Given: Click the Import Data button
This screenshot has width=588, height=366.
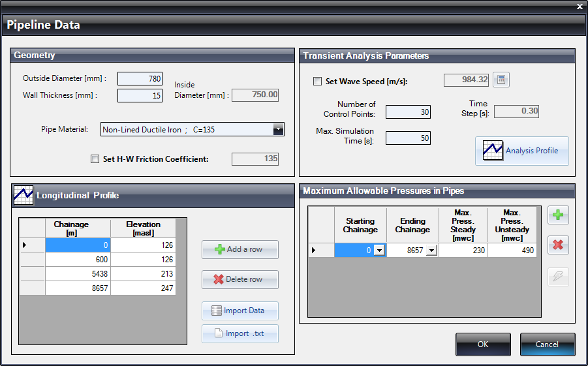Looking at the screenshot, I should [x=240, y=311].
